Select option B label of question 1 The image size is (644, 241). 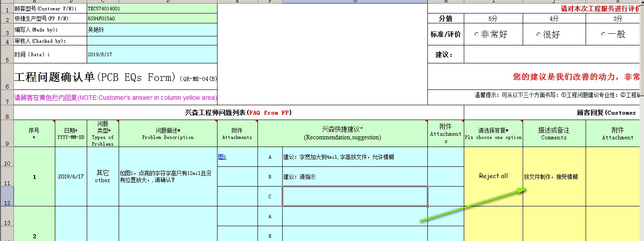270,177
